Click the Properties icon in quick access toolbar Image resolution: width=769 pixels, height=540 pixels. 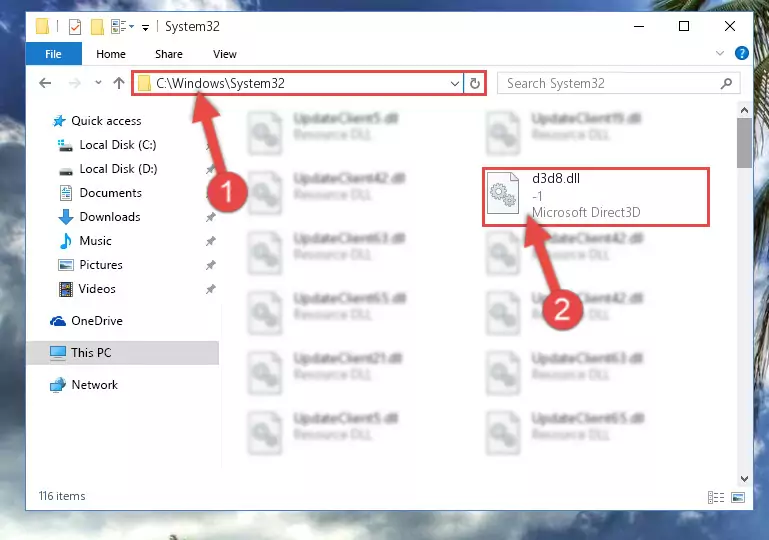[75, 26]
